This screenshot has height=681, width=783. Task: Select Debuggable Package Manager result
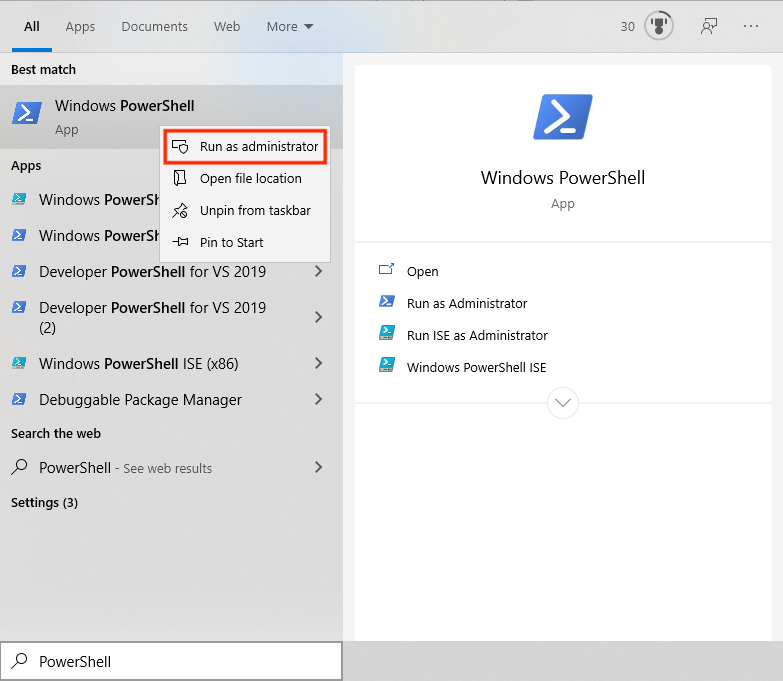point(171,399)
